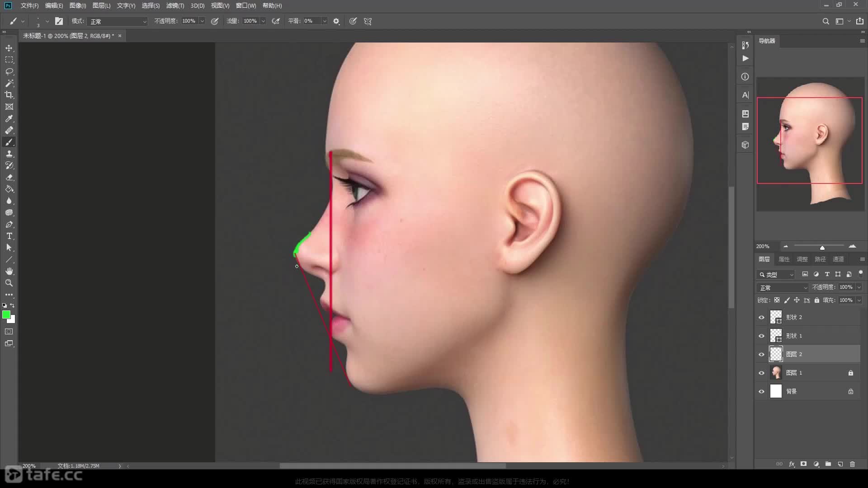
Task: Delete the current layer with trash icon
Action: [x=852, y=464]
